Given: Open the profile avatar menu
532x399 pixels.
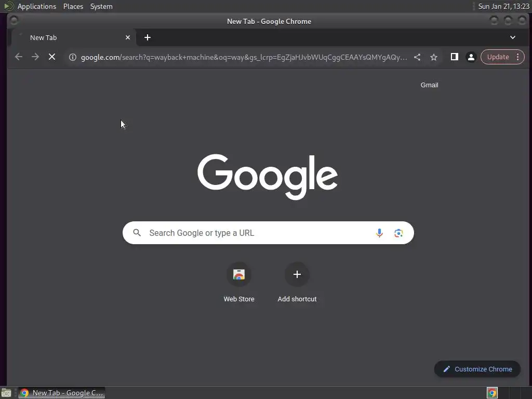Looking at the screenshot, I should tap(471, 57).
